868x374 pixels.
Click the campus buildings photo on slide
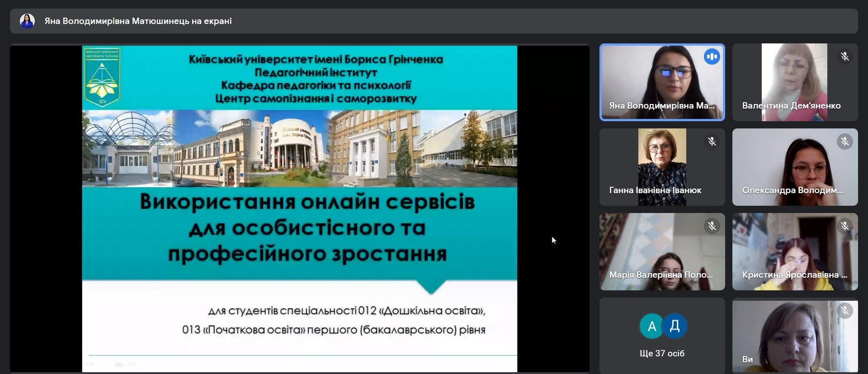pyautogui.click(x=300, y=148)
